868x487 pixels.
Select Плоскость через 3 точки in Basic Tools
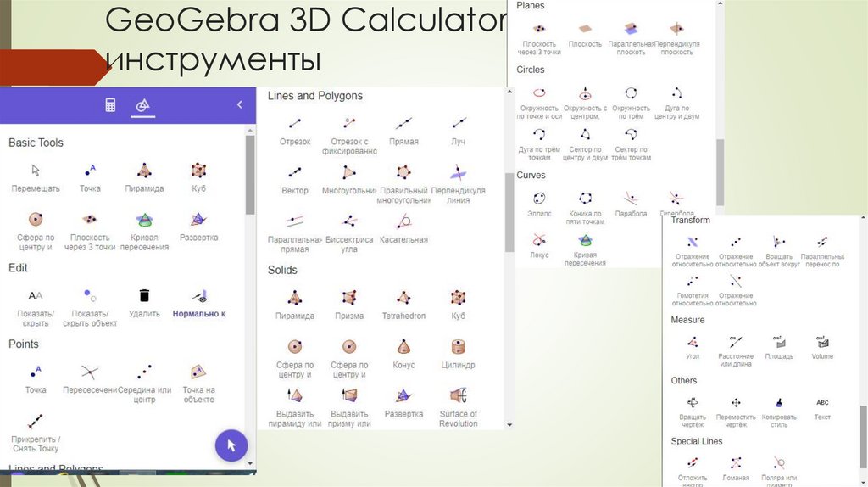click(x=90, y=231)
